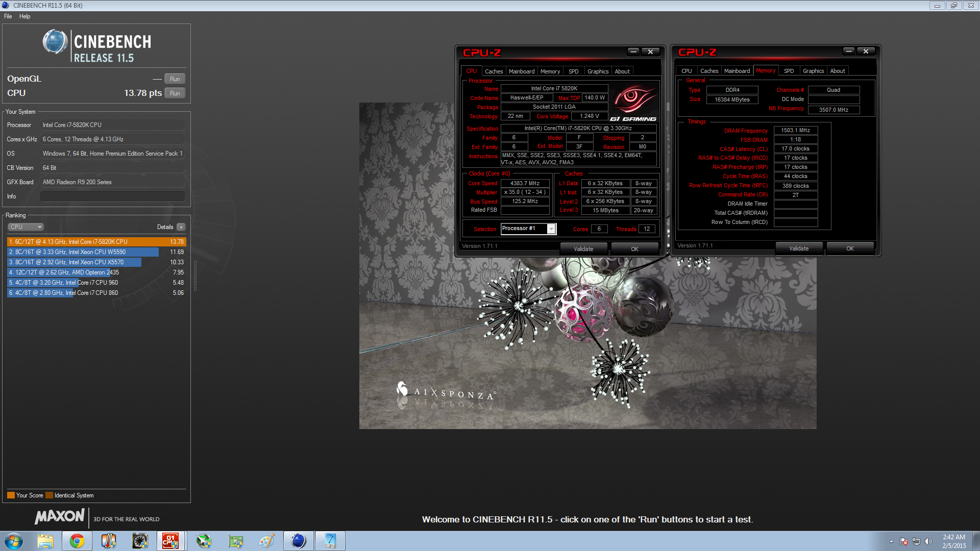The image size is (980, 551).
Task: Select the Xeon X5570 ranking entry
Action: (x=96, y=262)
